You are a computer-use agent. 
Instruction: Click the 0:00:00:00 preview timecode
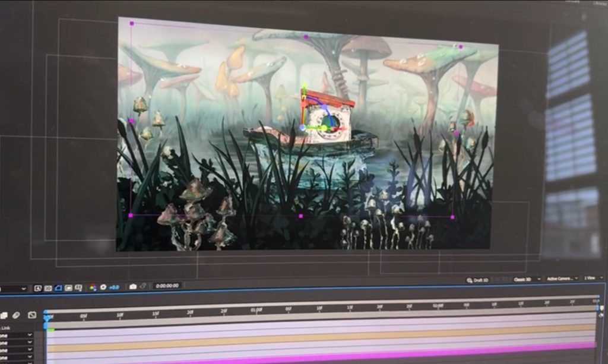point(167,286)
